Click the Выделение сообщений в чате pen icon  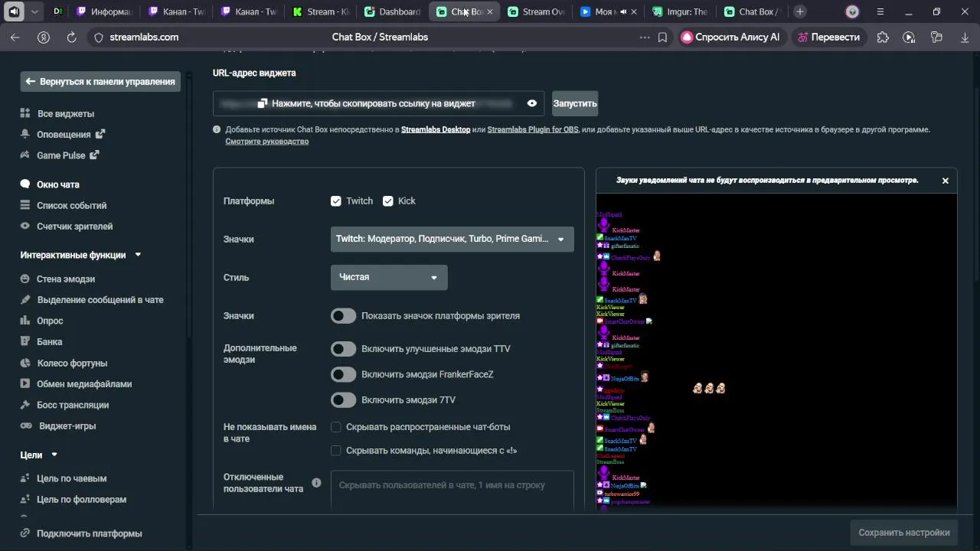[25, 299]
